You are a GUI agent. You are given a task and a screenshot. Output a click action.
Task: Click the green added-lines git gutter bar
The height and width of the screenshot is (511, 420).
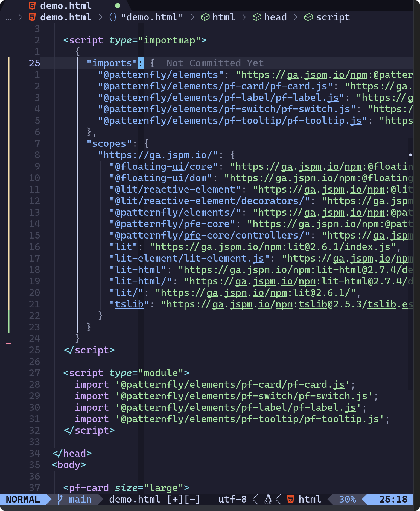point(9,321)
